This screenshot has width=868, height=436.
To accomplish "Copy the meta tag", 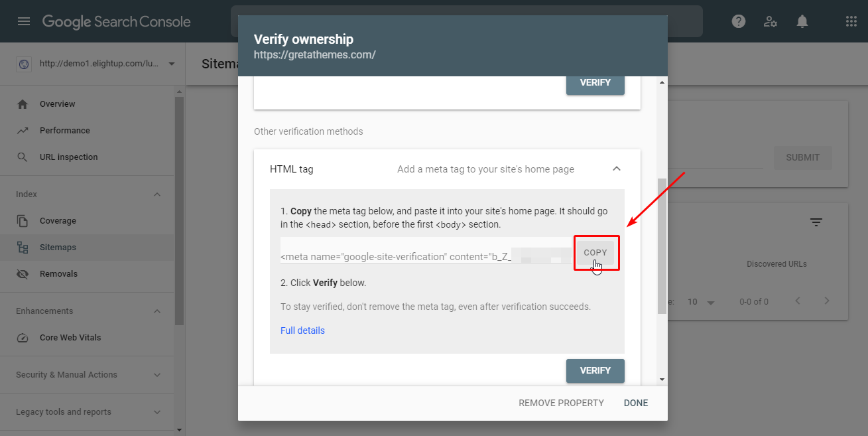I will click(x=595, y=253).
